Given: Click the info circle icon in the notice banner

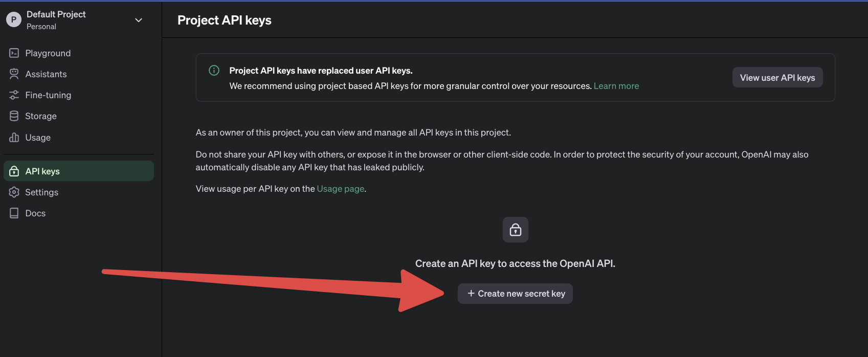Looking at the screenshot, I should tap(214, 71).
